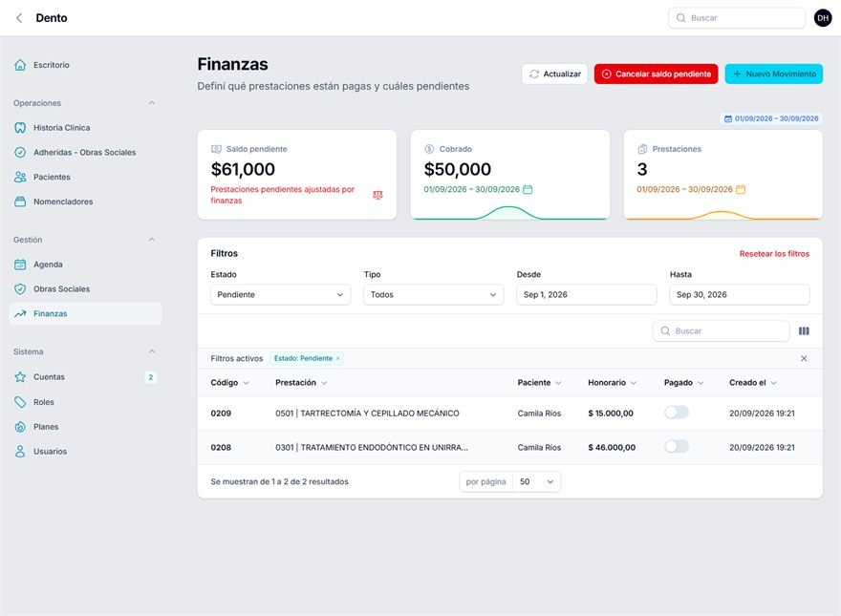Click the Desde date field
The width and height of the screenshot is (841, 616).
pyautogui.click(x=586, y=295)
